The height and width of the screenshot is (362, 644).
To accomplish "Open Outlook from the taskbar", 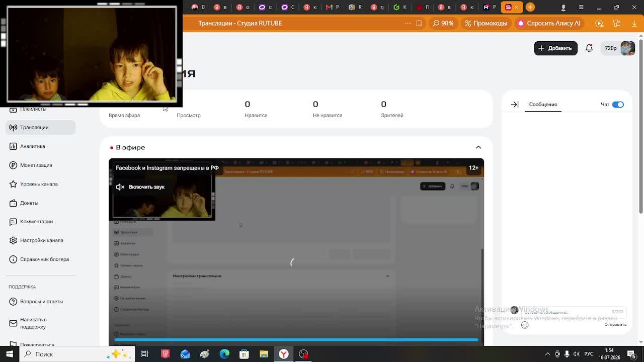I will click(x=185, y=354).
